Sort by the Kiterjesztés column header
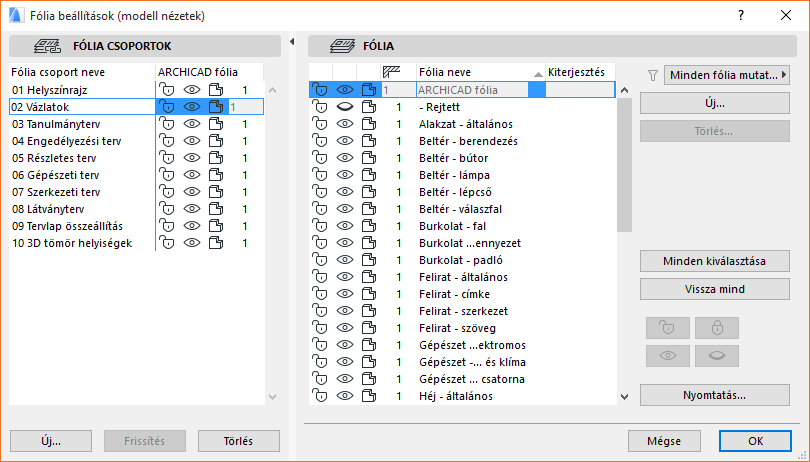The image size is (810, 462). click(x=580, y=72)
